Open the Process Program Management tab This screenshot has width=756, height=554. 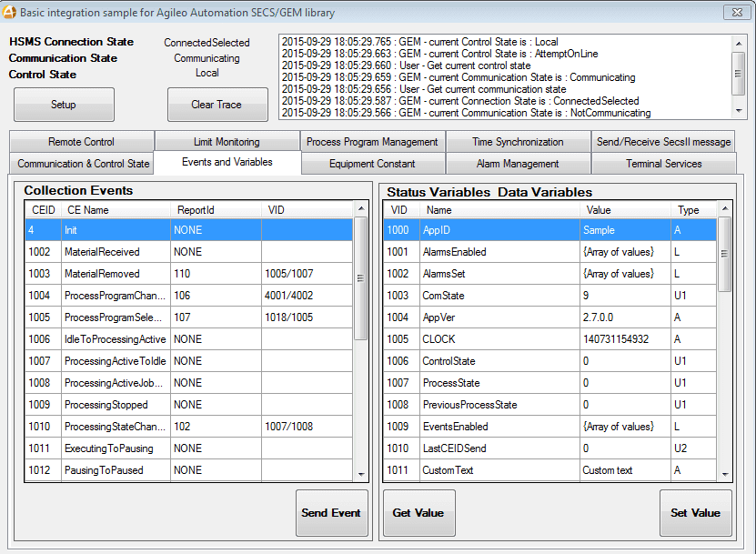pos(372,142)
